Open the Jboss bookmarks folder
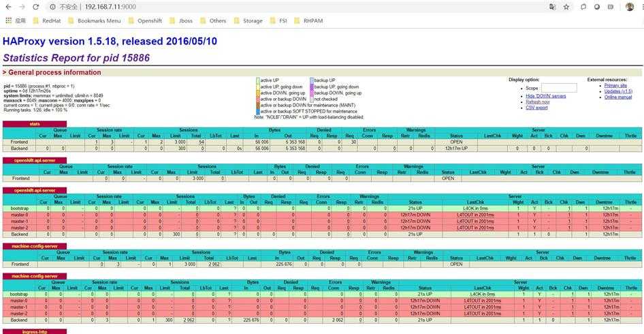Image resolution: width=644 pixels, height=334 pixels. 182,20
